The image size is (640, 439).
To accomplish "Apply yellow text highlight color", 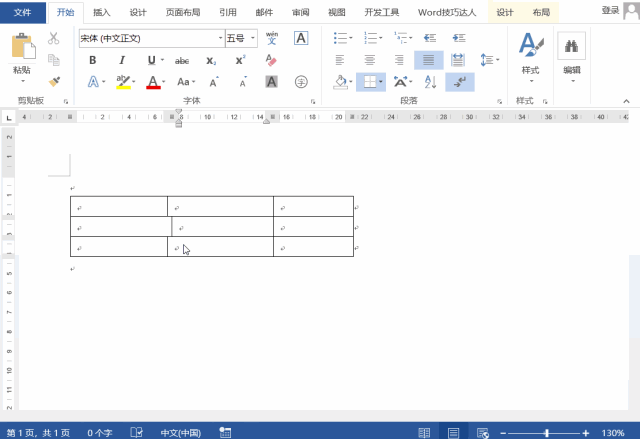I will 123,82.
